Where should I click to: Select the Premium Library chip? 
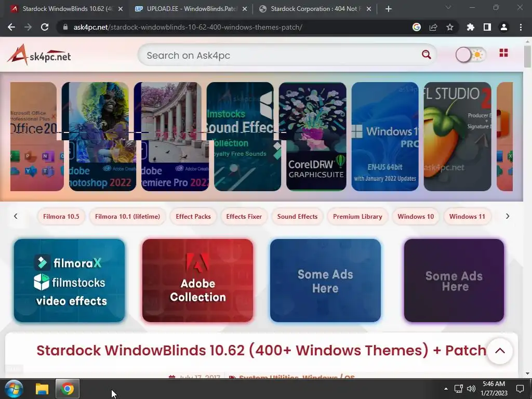(357, 217)
